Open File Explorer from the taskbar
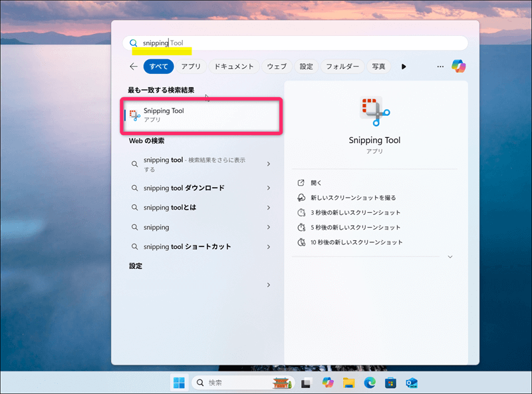The height and width of the screenshot is (394, 532). [x=348, y=383]
